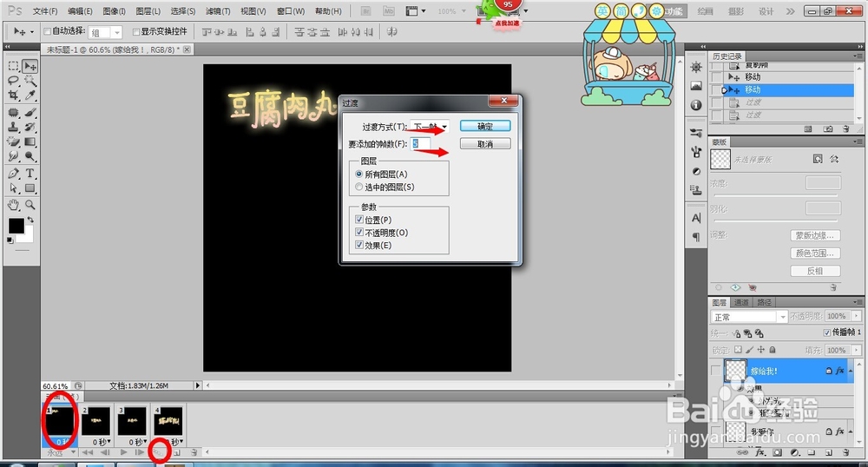
Task: Select the Eyedropper tool
Action: (30, 95)
